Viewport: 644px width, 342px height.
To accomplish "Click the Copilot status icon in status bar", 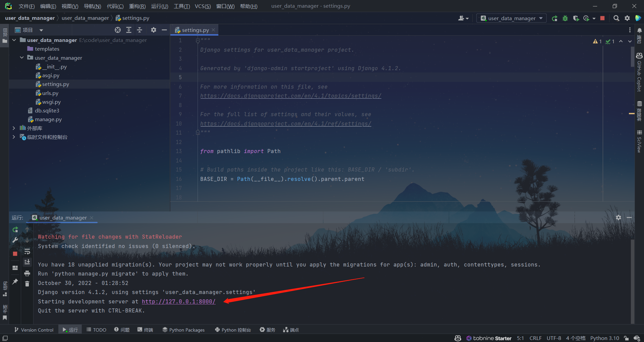I will point(458,338).
